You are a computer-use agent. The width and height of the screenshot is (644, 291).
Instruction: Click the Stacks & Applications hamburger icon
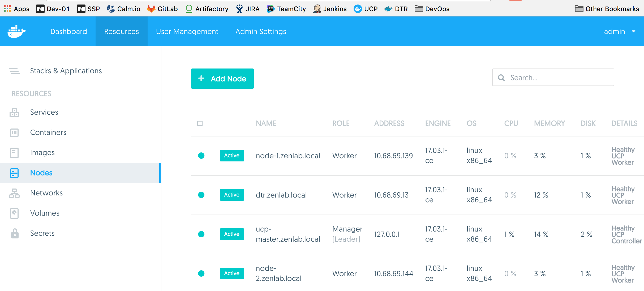[x=14, y=71]
